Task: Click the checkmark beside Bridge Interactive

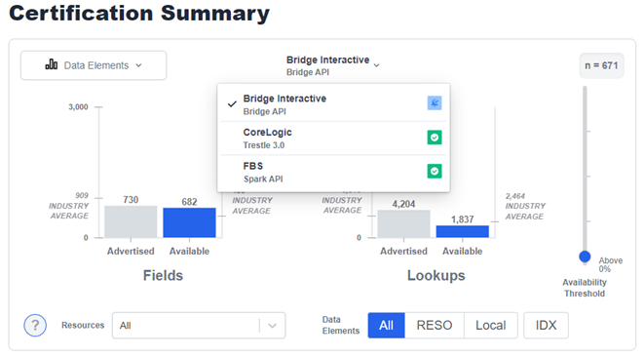Action: [x=232, y=104]
